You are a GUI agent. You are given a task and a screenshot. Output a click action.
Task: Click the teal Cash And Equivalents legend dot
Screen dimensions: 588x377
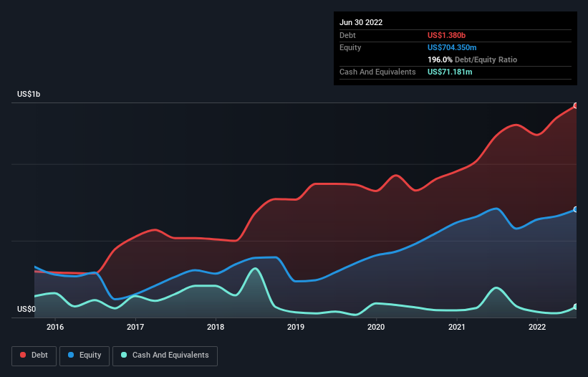124,355
